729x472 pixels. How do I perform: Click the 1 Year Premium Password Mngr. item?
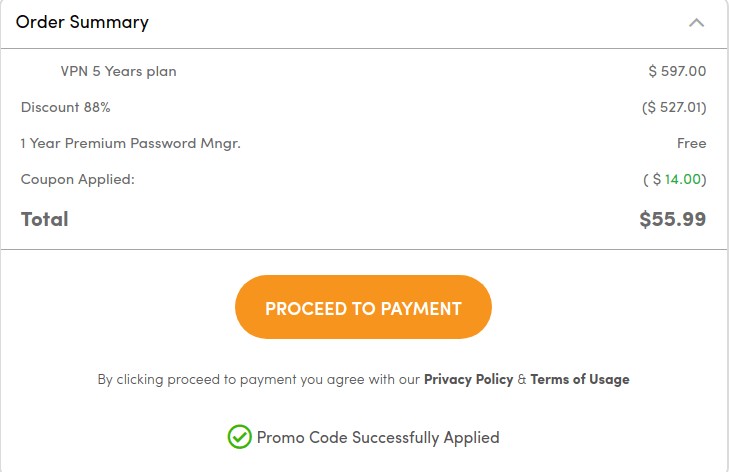[130, 143]
